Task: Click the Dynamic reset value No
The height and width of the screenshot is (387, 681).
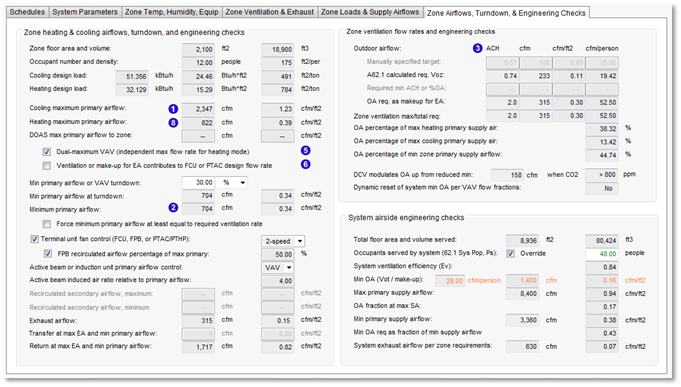Action: 602,189
